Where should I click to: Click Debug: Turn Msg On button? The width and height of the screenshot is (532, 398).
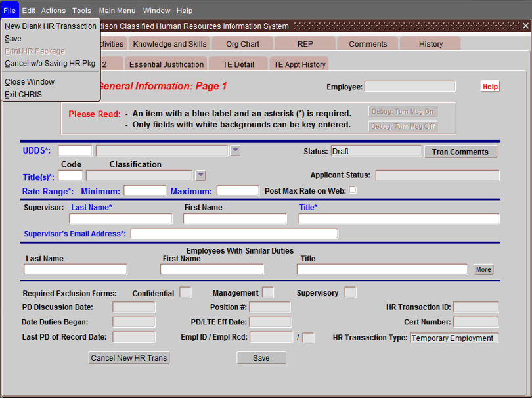click(x=403, y=111)
